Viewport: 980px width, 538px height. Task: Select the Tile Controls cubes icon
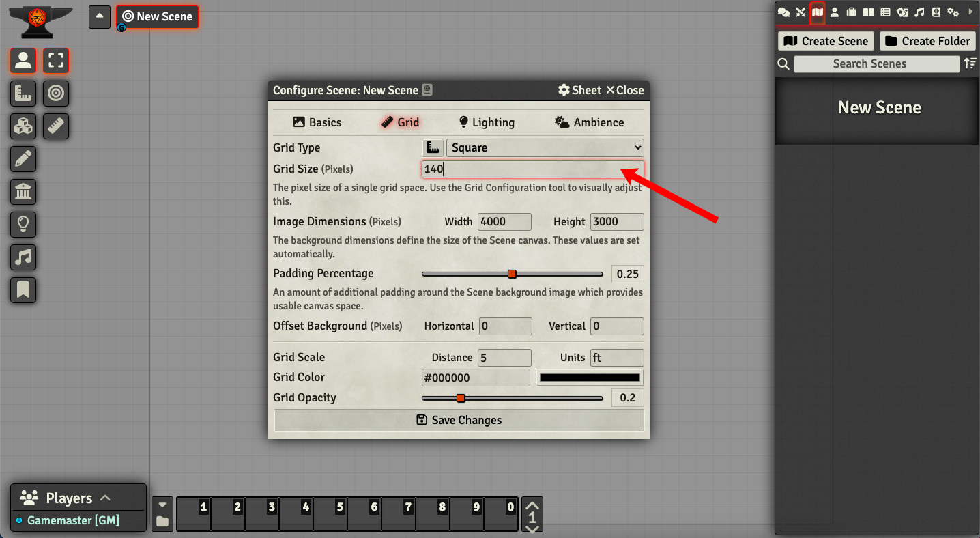tap(23, 126)
